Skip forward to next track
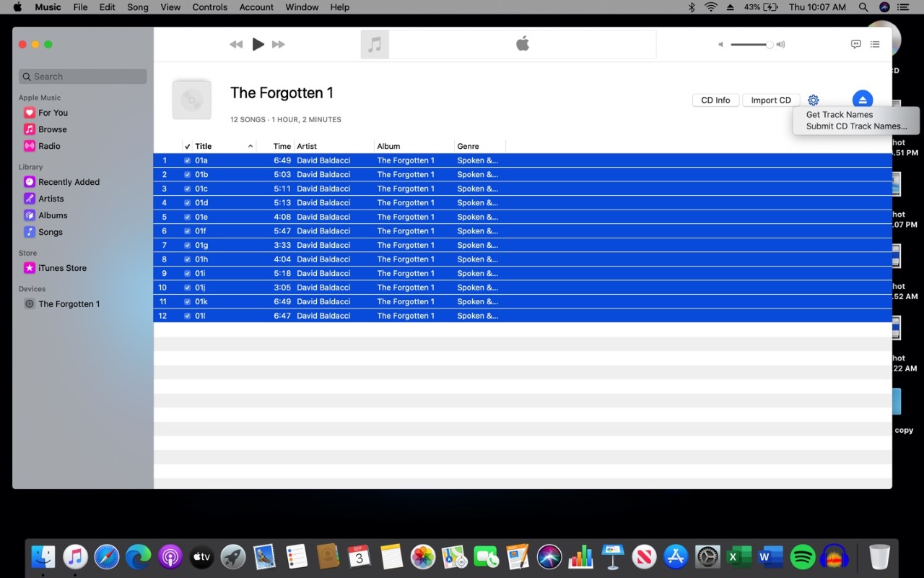 click(279, 44)
